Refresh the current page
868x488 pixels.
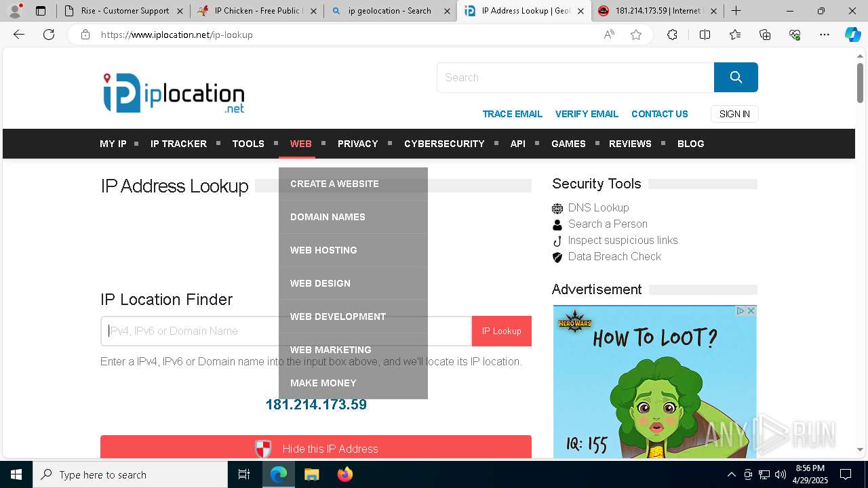[49, 35]
